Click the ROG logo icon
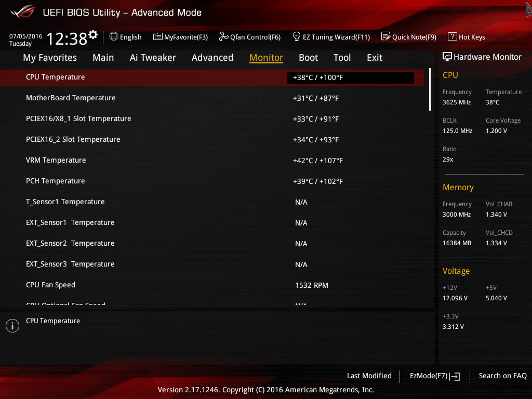 click(x=23, y=12)
